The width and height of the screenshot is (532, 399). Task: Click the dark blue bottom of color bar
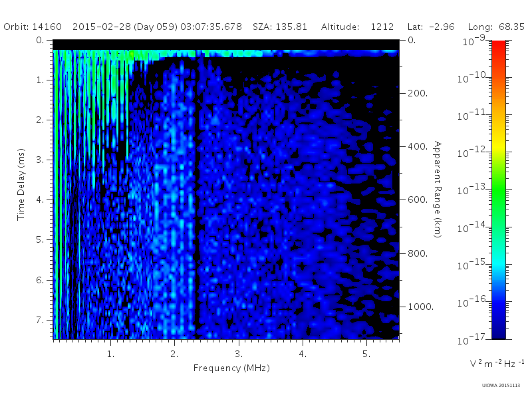click(498, 331)
